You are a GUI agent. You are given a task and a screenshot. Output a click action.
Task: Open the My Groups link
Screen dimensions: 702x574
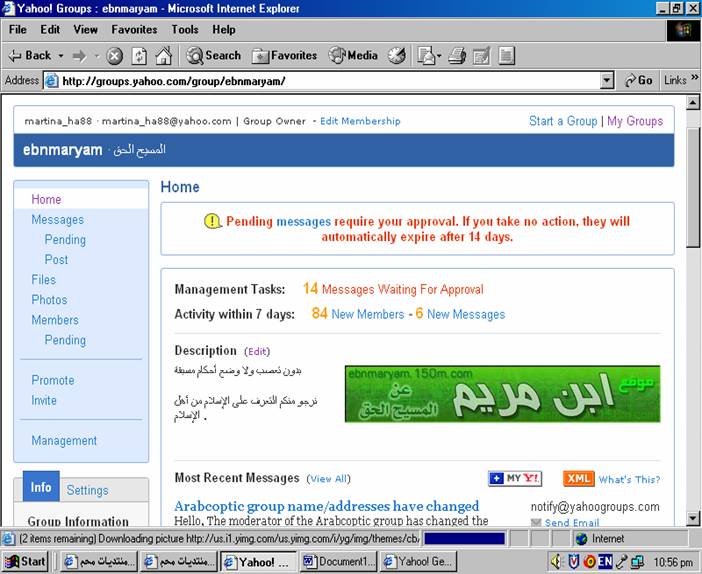[x=635, y=121]
